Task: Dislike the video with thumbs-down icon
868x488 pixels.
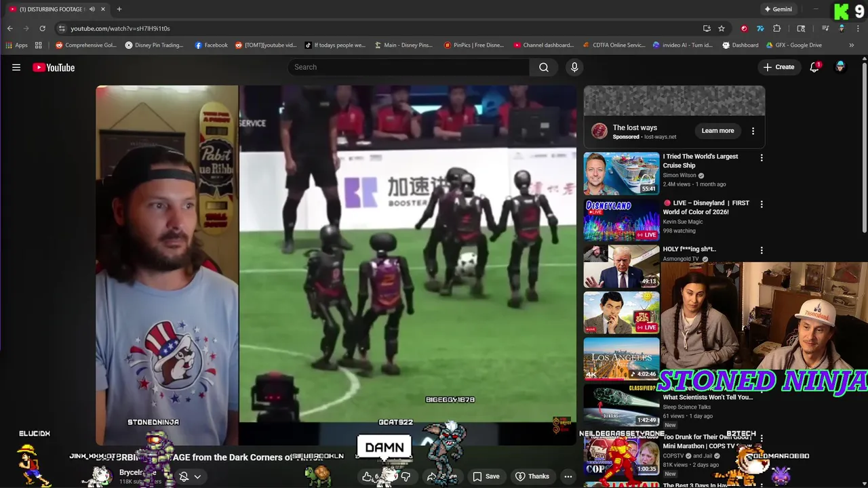Action: (x=406, y=476)
